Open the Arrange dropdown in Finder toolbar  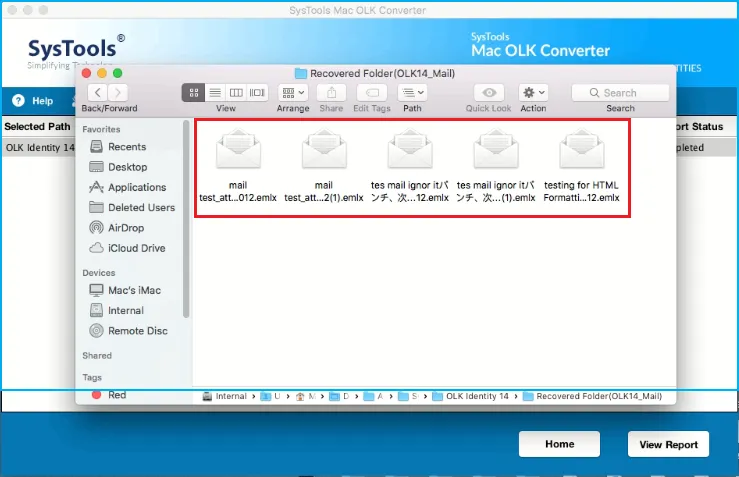point(293,92)
